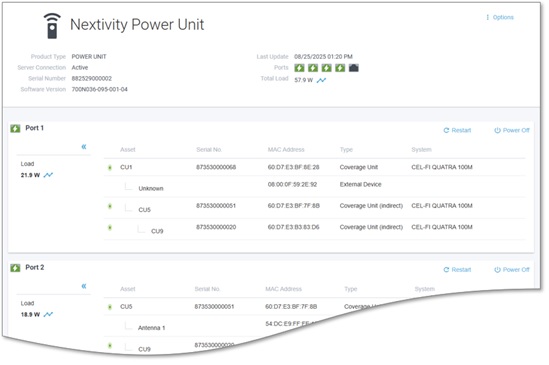The height and width of the screenshot is (365, 549).
Task: Select the Antenna 1 row
Action: [151, 328]
